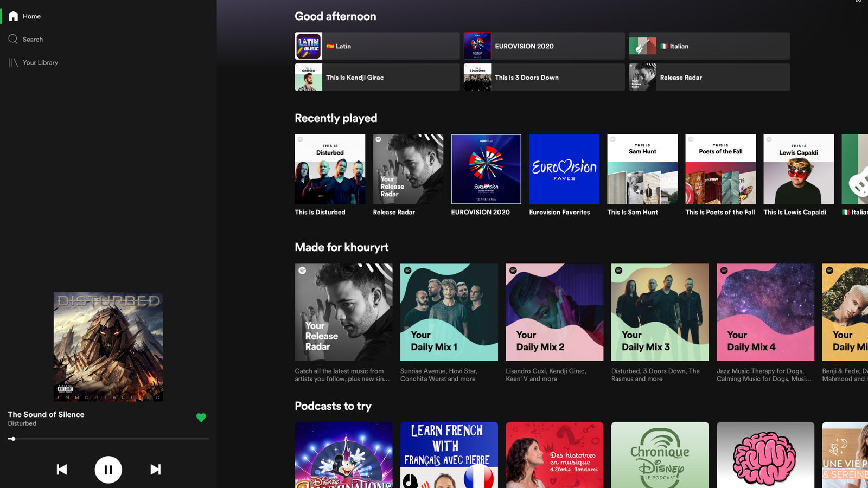Open Eurovision Favorites playlist cover

click(564, 169)
